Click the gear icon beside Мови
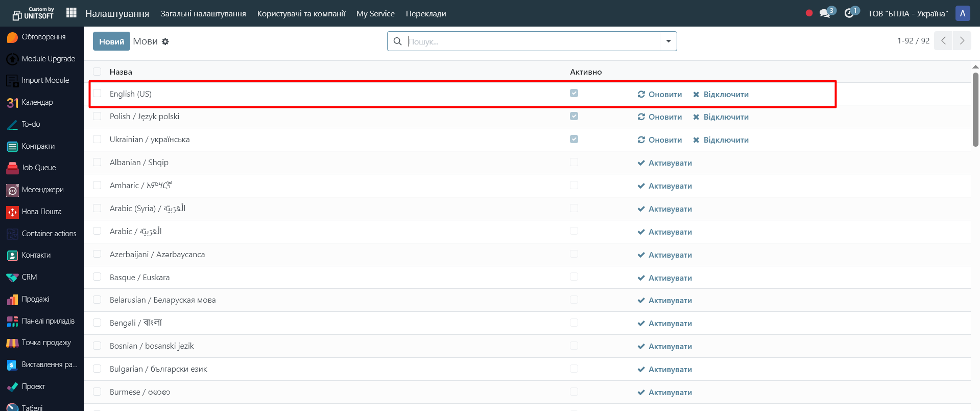Screen dimensions: 980x411 [x=165, y=42]
